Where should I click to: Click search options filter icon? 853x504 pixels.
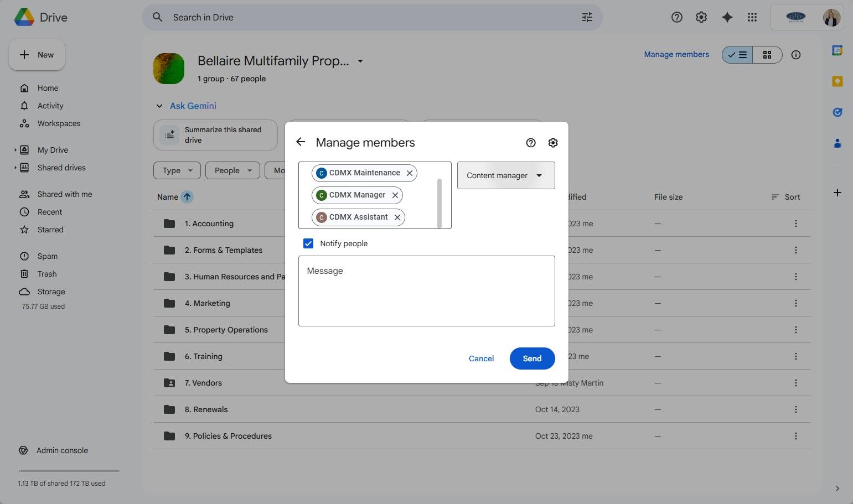pyautogui.click(x=587, y=17)
